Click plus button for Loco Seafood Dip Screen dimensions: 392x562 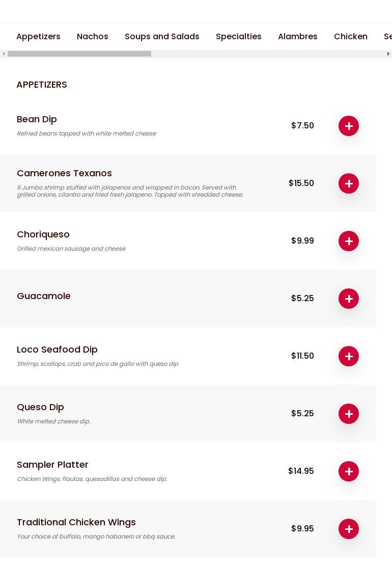tap(349, 356)
